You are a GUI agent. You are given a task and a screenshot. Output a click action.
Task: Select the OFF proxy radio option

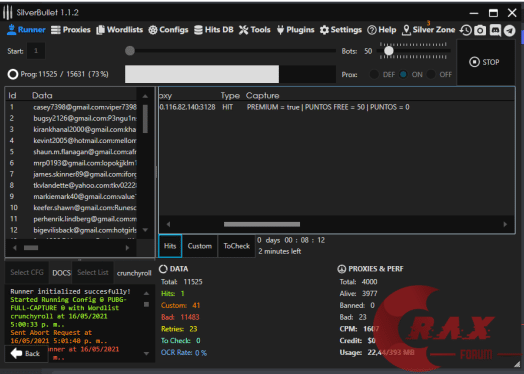pos(431,74)
